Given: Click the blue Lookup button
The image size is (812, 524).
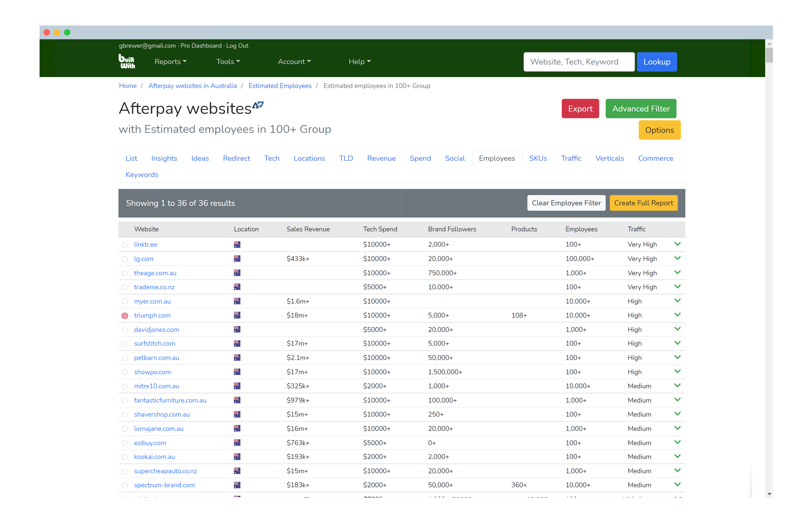Looking at the screenshot, I should [x=656, y=62].
